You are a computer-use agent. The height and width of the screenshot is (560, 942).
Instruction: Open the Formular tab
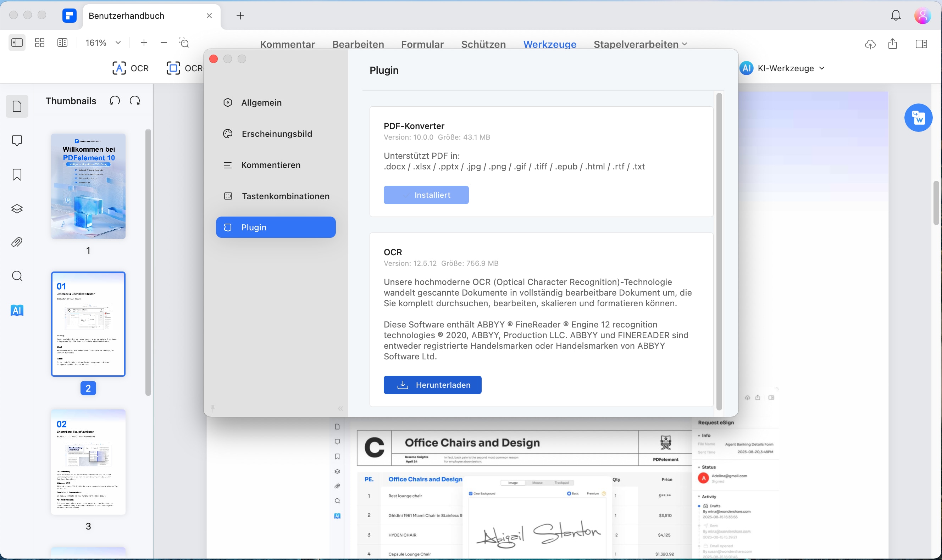(x=422, y=44)
